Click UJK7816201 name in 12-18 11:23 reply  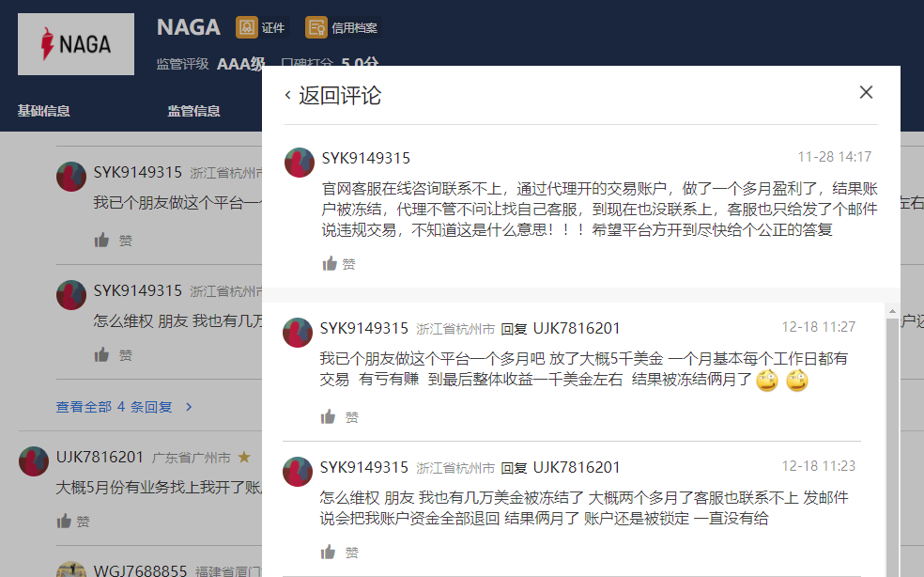point(577,467)
